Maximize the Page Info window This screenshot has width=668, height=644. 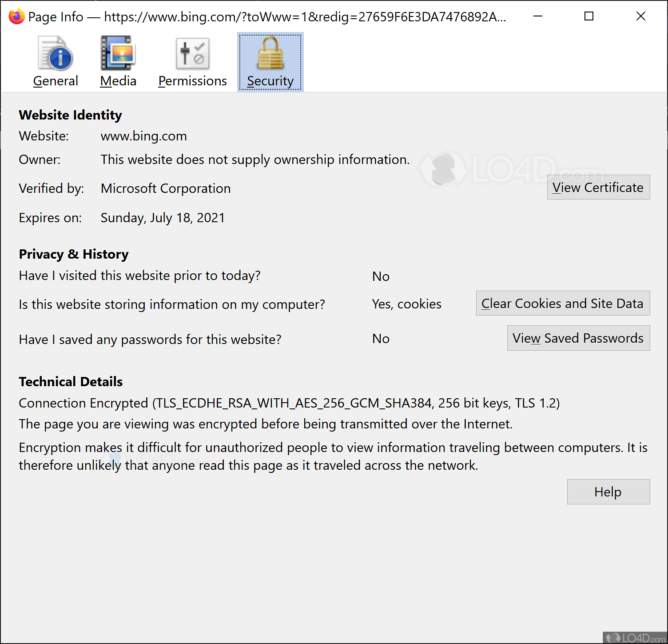tap(589, 16)
